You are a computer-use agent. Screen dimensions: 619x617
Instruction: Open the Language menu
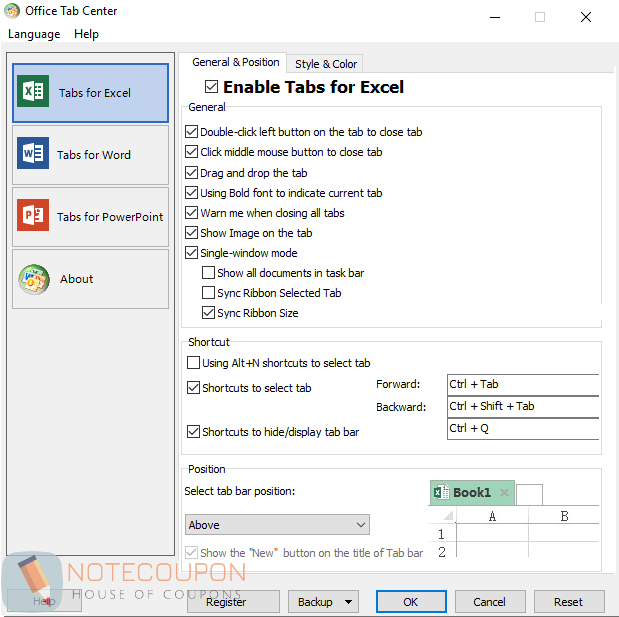tap(34, 34)
